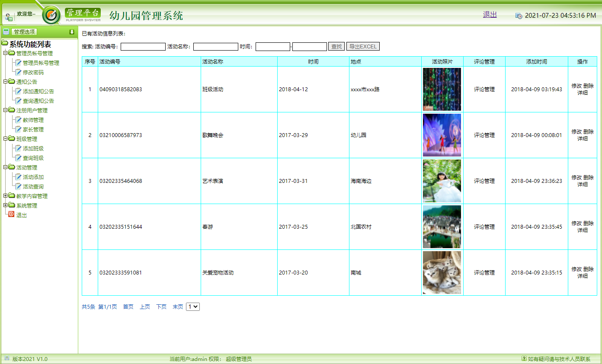
Task: Click the collapse arrow on the 管理选项 bar
Action: [x=72, y=31]
